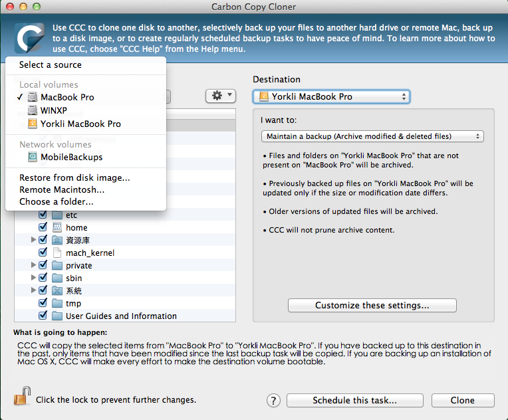The image size is (508, 420).
Task: Click the 資源庫 library folder icon
Action: pos(57,241)
